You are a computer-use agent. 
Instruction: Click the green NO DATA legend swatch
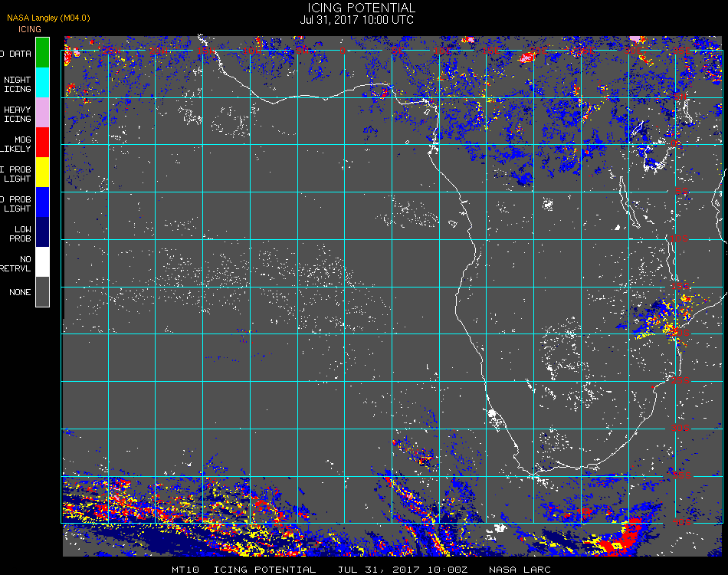42,53
